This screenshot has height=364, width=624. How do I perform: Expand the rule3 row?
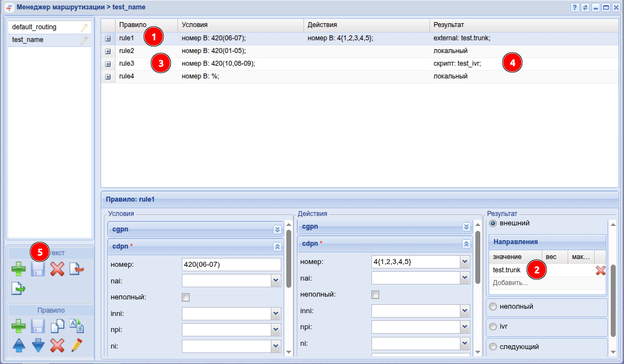tap(108, 64)
